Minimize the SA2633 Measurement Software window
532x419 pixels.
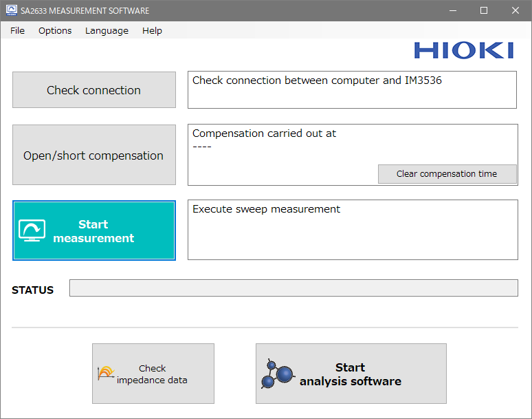[452, 10]
